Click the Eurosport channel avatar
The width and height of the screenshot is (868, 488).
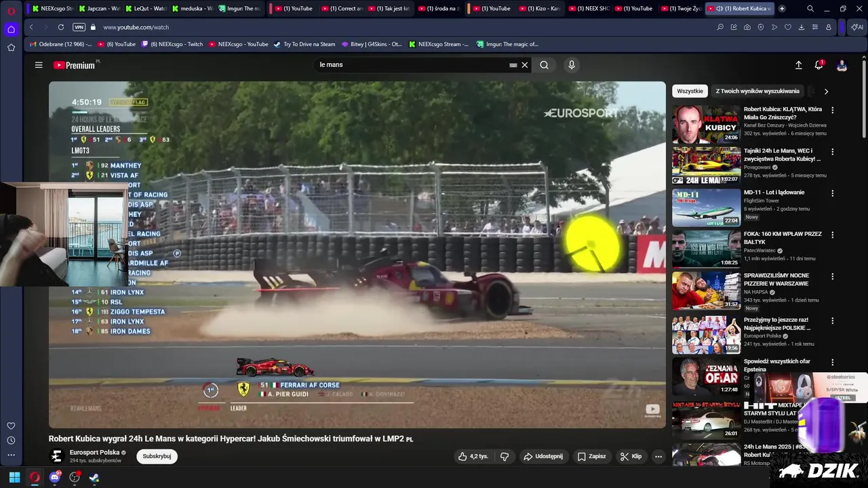pos(57,456)
